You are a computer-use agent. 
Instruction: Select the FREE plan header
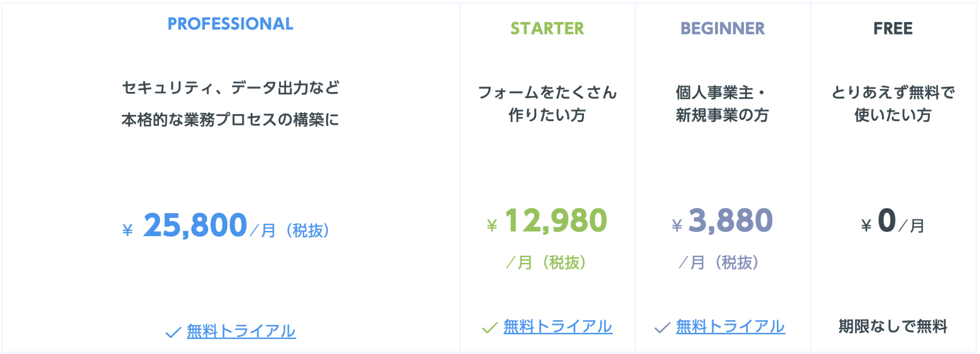892,28
